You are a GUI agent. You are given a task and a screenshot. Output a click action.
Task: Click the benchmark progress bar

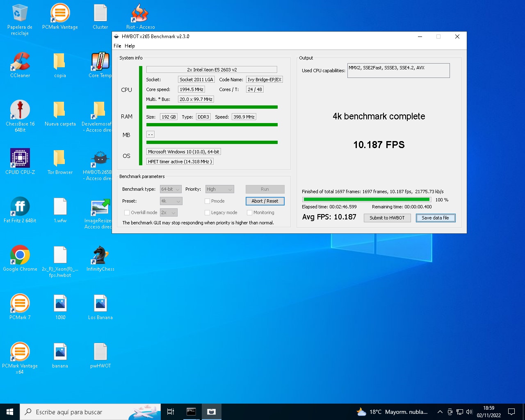[x=366, y=199]
